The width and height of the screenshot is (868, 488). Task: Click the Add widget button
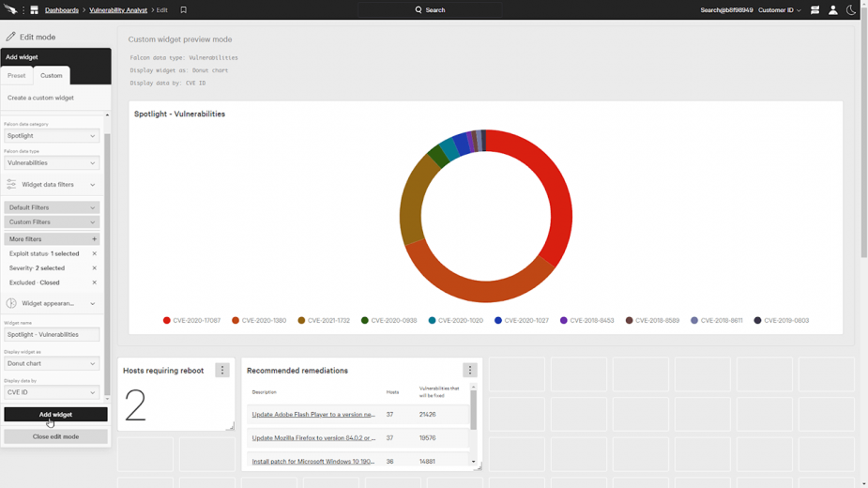(55, 414)
